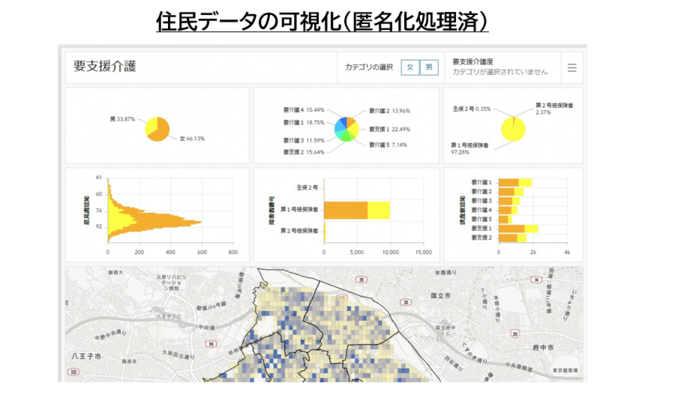Select the 男 category button
The width and height of the screenshot is (690, 398).
pyautogui.click(x=429, y=67)
